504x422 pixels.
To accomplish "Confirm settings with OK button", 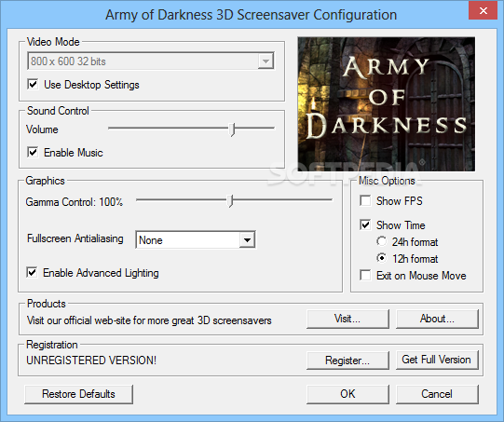I will click(347, 394).
